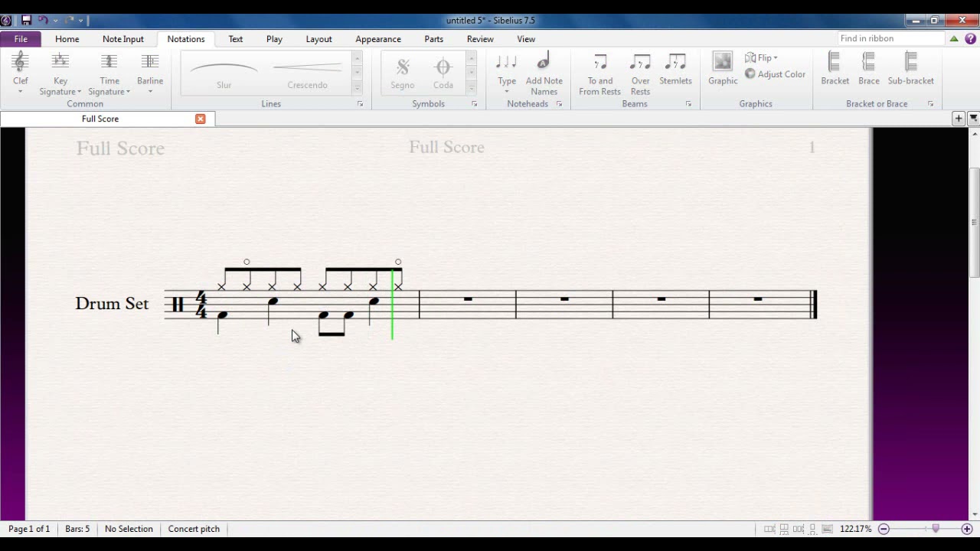Open the Flip dropdown

(761, 58)
